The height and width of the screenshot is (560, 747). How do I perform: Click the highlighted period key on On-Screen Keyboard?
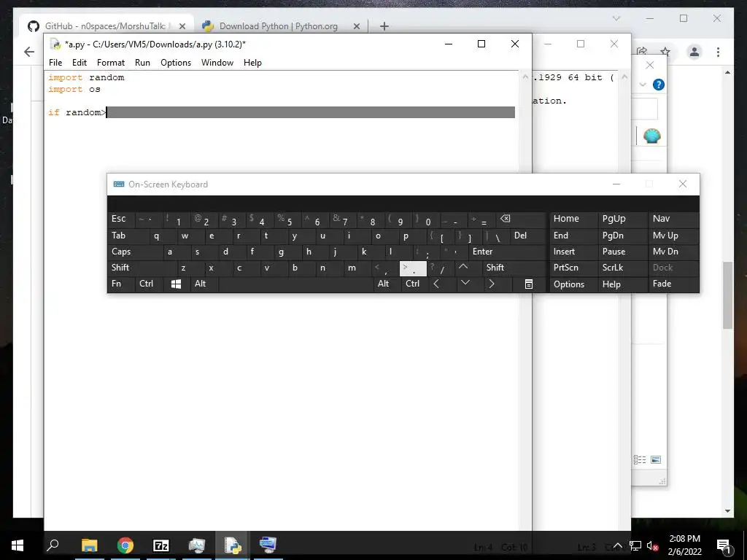click(x=413, y=268)
